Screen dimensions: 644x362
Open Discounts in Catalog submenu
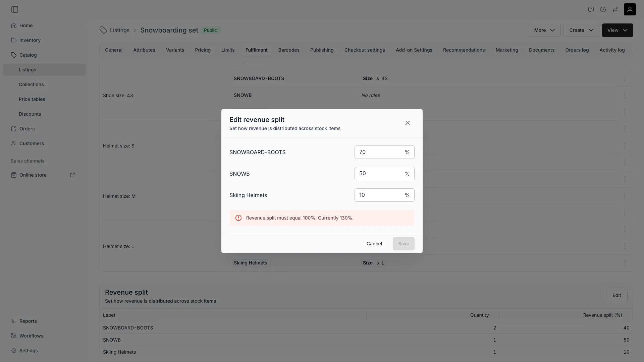[x=44, y=114]
